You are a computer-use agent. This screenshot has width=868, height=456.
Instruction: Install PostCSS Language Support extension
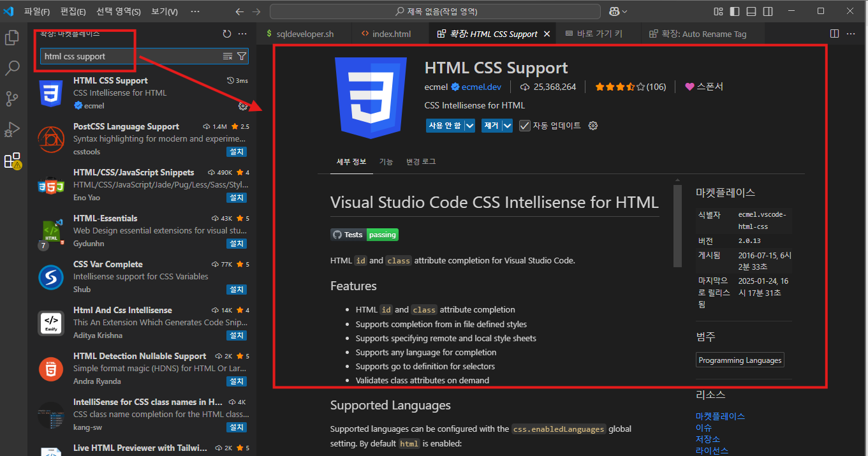237,152
